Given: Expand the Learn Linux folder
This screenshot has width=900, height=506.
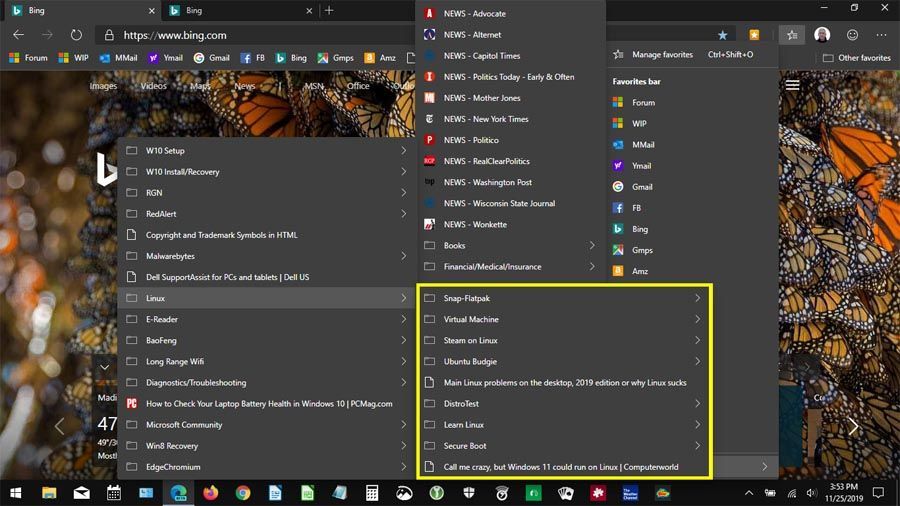Looking at the screenshot, I should [564, 425].
